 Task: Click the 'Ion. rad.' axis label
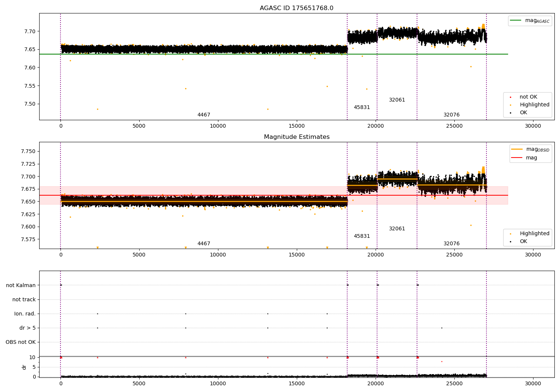[25, 314]
